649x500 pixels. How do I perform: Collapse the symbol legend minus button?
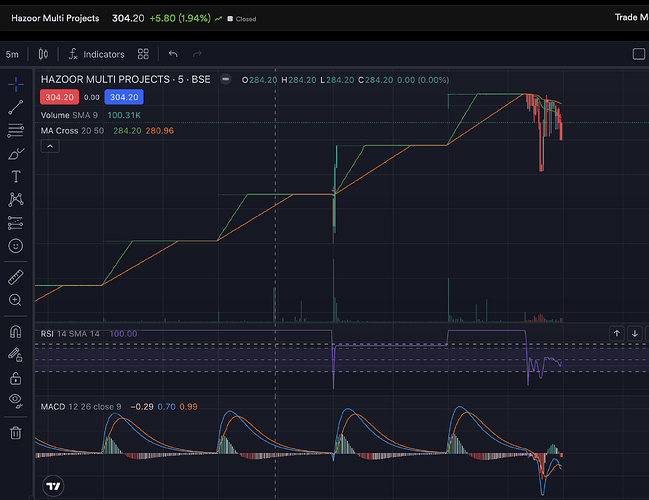(x=226, y=79)
